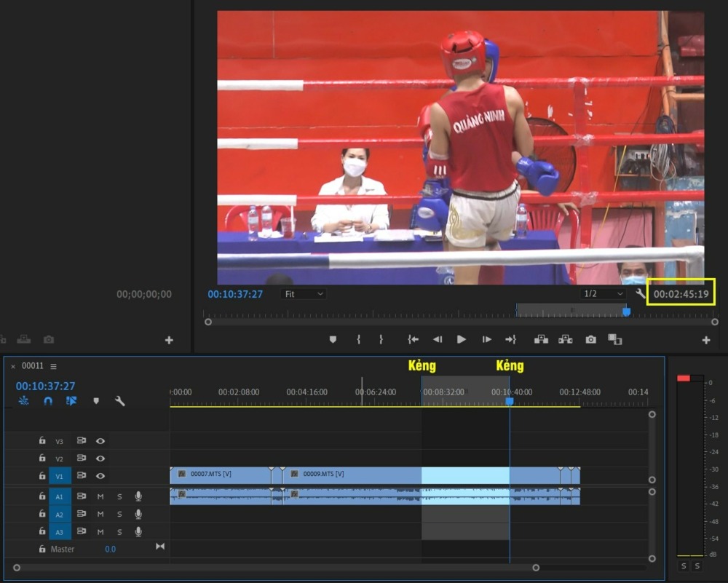The height and width of the screenshot is (583, 728).
Task: Open the Program monitor button editor plus
Action: pyautogui.click(x=706, y=340)
